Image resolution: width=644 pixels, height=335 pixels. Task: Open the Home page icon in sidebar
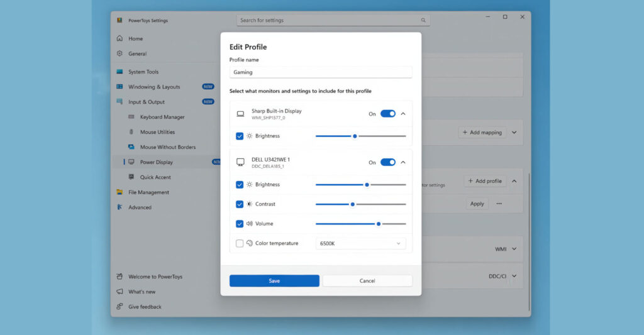[x=119, y=38]
